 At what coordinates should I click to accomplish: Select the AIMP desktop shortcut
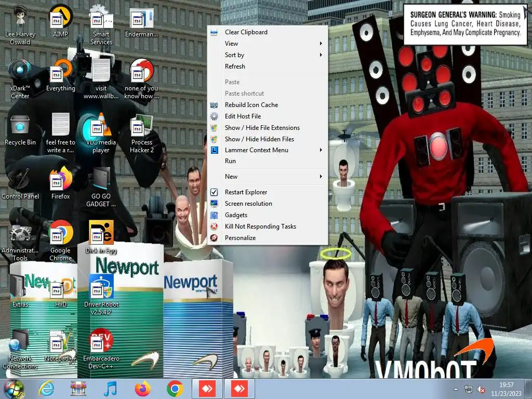[60, 21]
